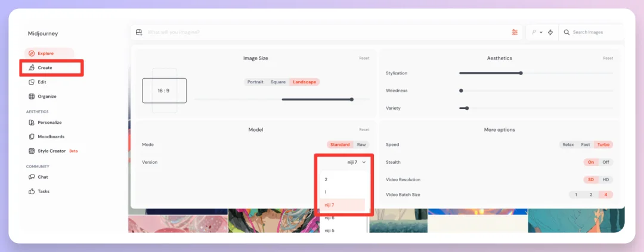
Task: Open Moodboards icon in sidebar
Action: (x=32, y=137)
